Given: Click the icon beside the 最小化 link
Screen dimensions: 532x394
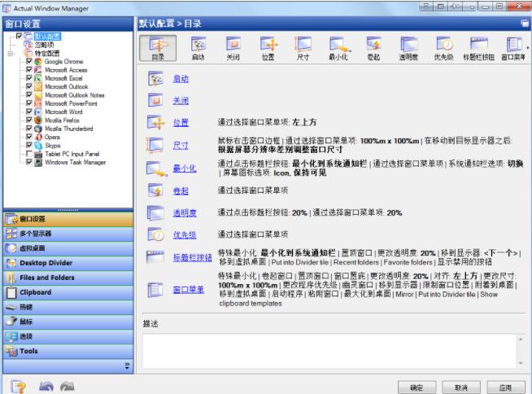Looking at the screenshot, I should 156,169.
